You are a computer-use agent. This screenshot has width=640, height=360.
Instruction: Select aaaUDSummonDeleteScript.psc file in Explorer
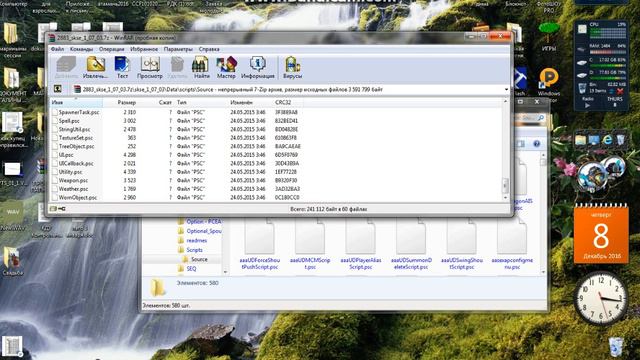point(411,245)
